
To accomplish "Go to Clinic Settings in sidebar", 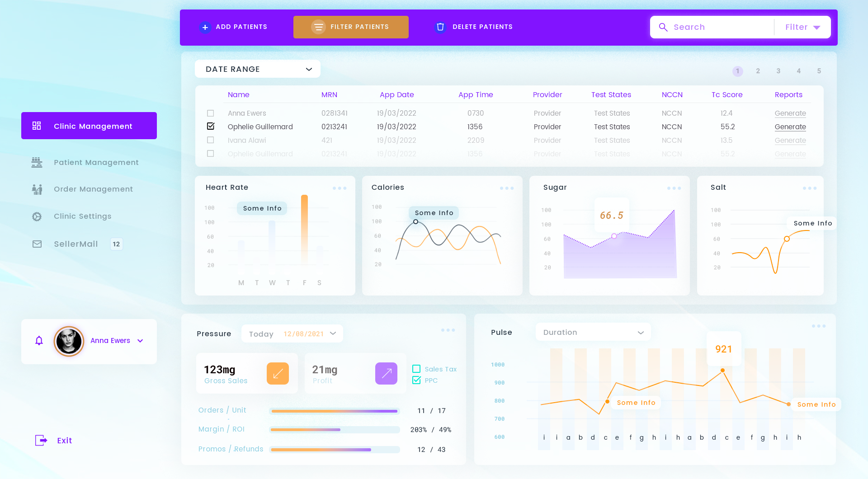I will point(82,216).
